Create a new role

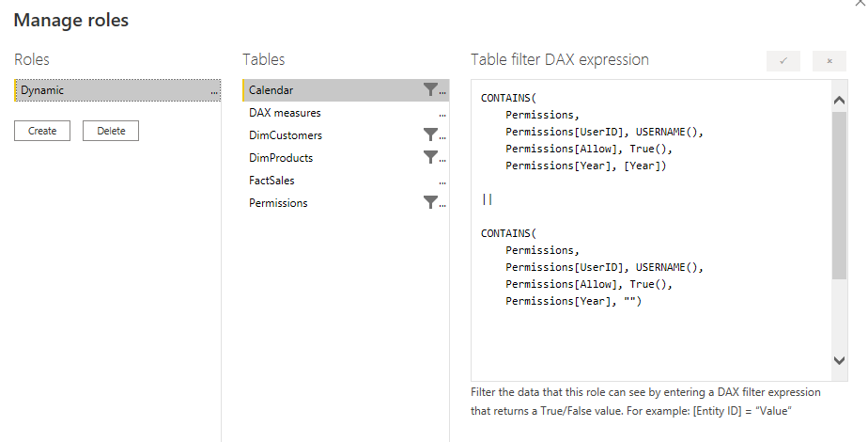coord(42,131)
